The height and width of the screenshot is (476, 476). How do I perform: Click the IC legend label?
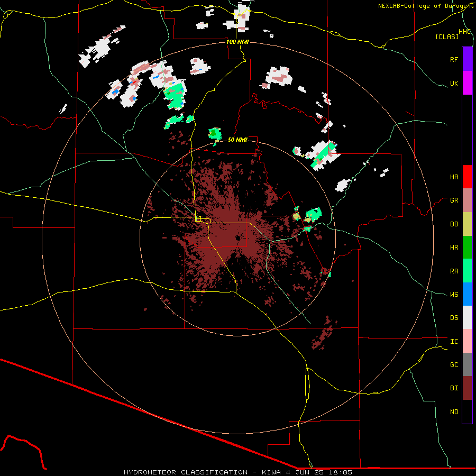click(x=454, y=342)
